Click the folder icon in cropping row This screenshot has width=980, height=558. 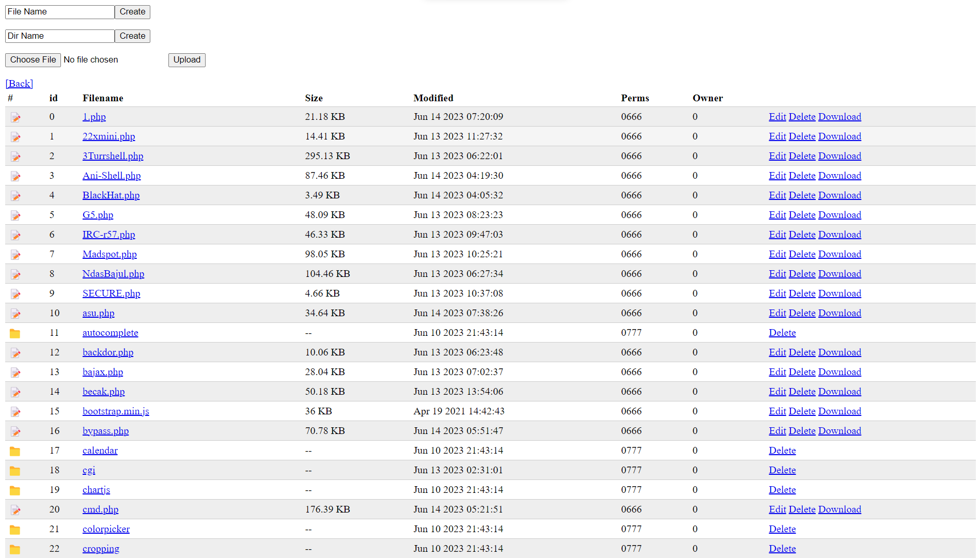coord(15,549)
